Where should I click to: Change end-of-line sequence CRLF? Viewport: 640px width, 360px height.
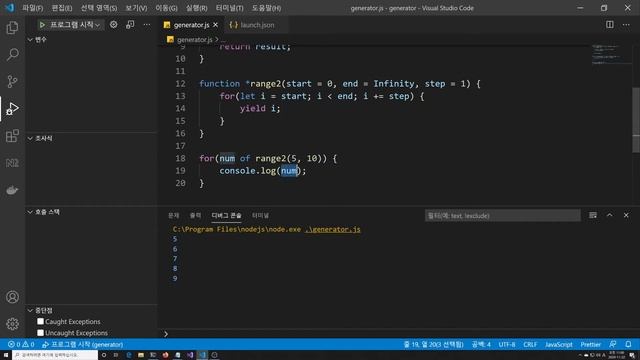pos(530,344)
